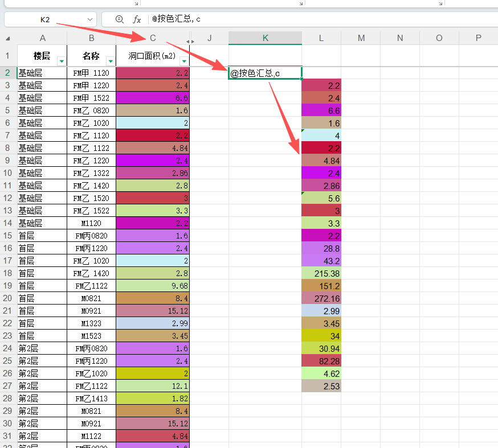Click active cell K2 containing @按色汇总,c
The height and width of the screenshot is (448, 498).
click(265, 73)
